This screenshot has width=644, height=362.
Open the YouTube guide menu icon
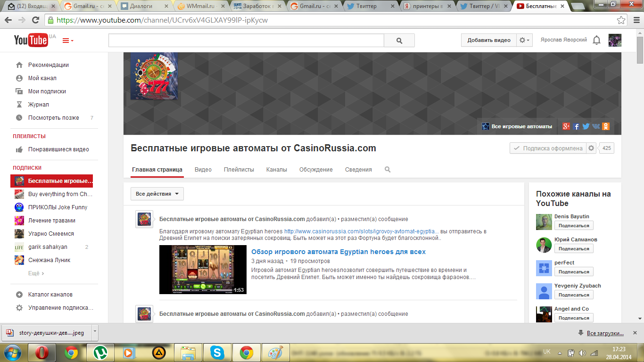point(68,41)
